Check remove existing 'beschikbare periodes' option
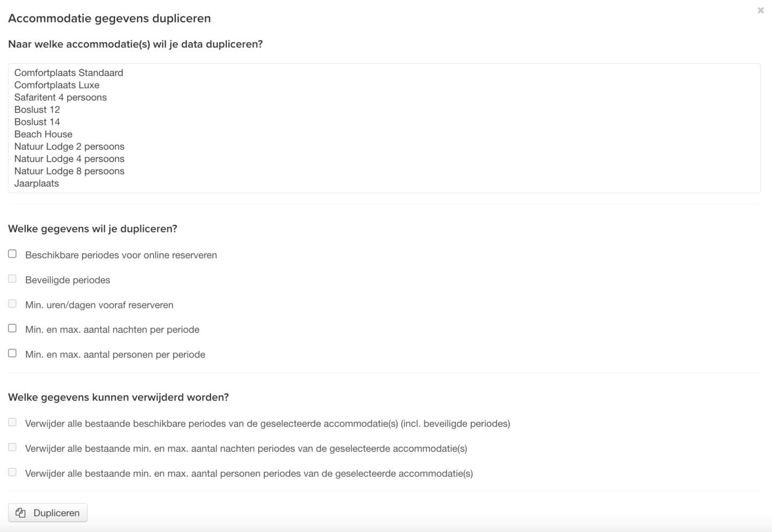This screenshot has width=772, height=532. tap(12, 423)
